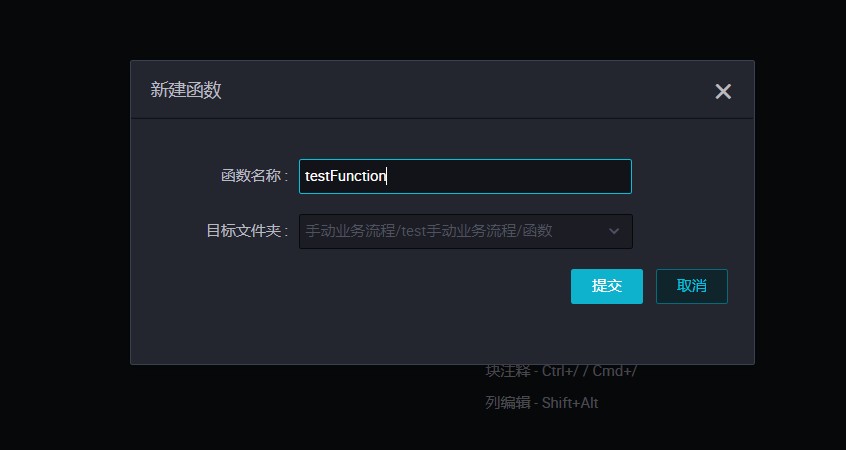The height and width of the screenshot is (450, 846).
Task: Click the 新建函数 dialog title text
Action: 186,90
